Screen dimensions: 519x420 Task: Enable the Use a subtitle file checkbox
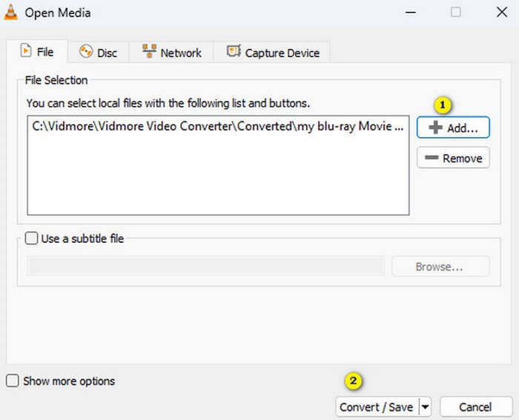pos(31,239)
